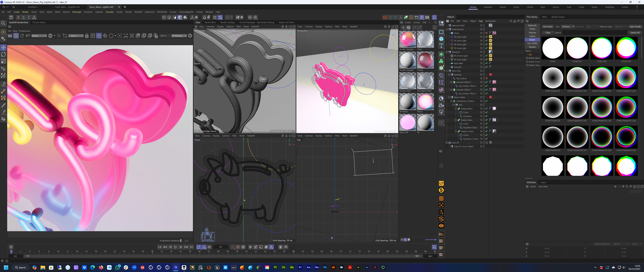Collapse the Environment group in Objects

pyautogui.click(x=447, y=29)
